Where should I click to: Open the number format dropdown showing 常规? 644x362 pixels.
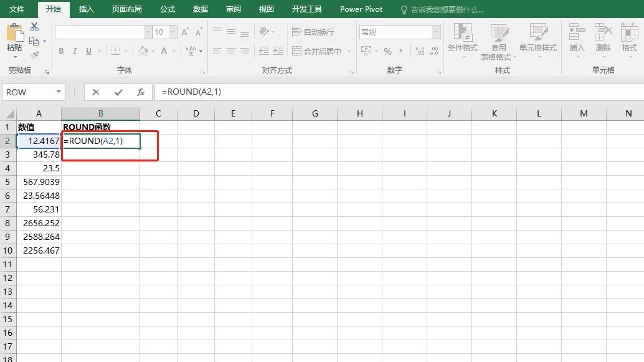(435, 31)
